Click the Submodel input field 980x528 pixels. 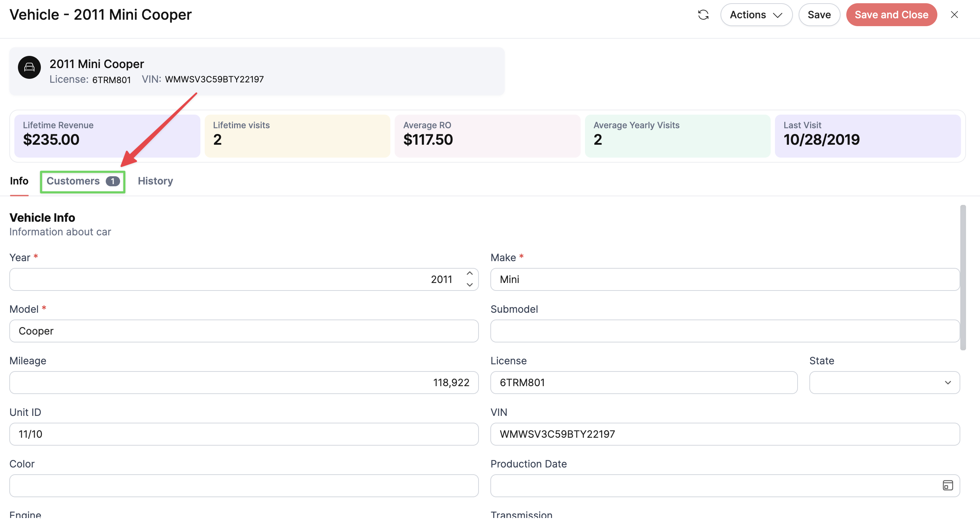725,331
